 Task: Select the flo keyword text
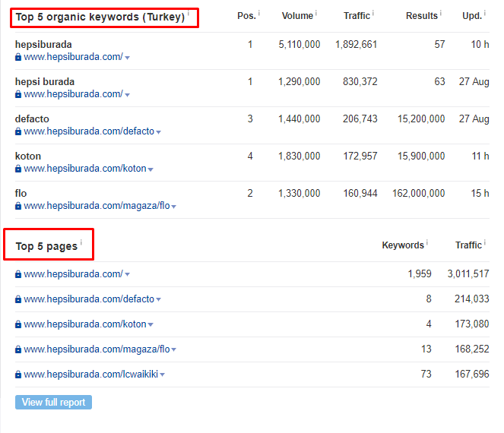pos(21,194)
